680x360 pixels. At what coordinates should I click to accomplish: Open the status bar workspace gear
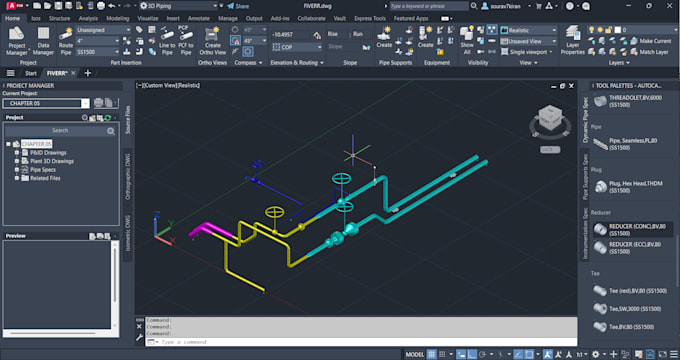(x=595, y=354)
